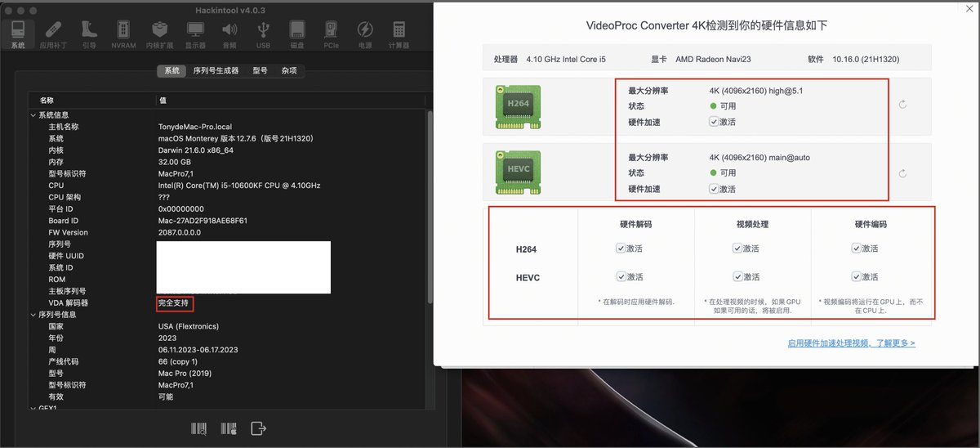The height and width of the screenshot is (448, 980).
Task: Open the 音频 audio speaker icon
Action: tap(229, 34)
